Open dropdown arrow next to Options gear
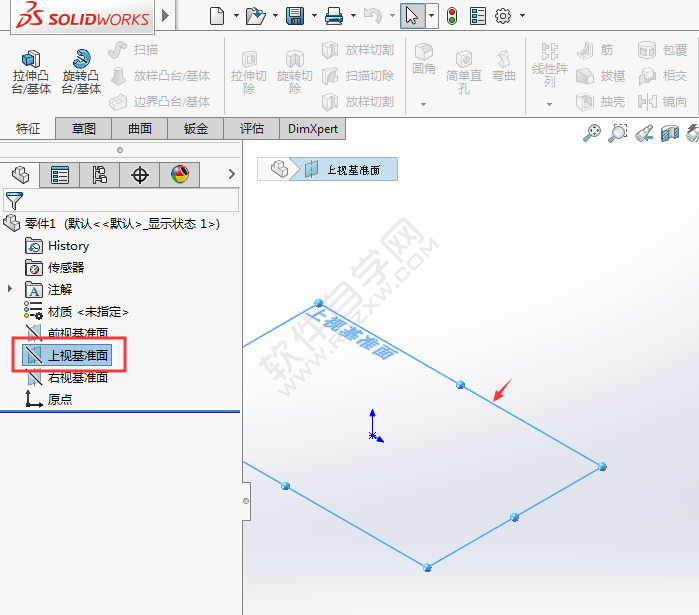The height and width of the screenshot is (615, 699). coord(522,16)
